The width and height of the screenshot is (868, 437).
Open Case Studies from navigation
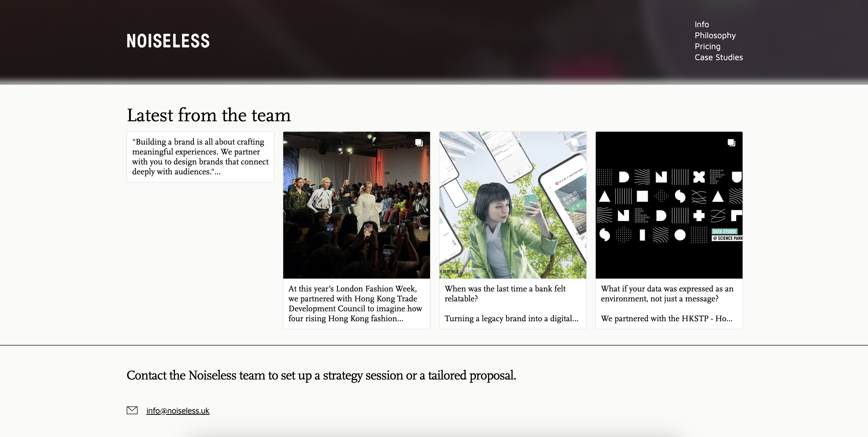tap(718, 57)
